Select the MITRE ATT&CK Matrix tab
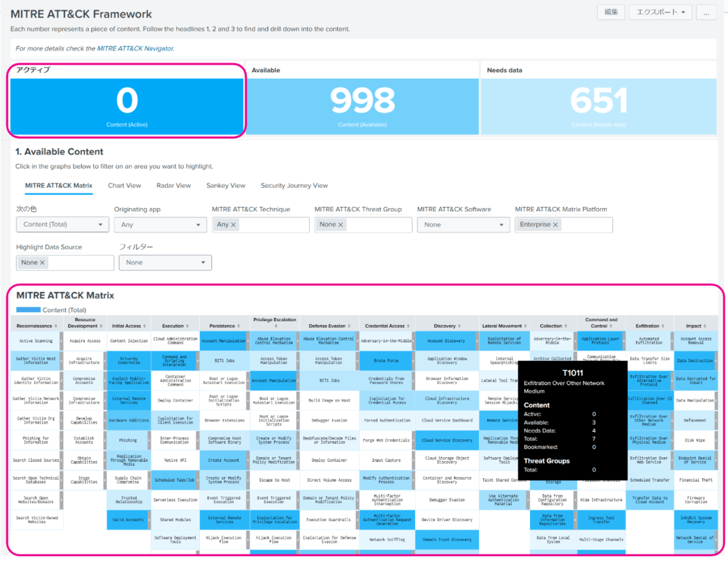The width and height of the screenshot is (728, 562). point(59,186)
